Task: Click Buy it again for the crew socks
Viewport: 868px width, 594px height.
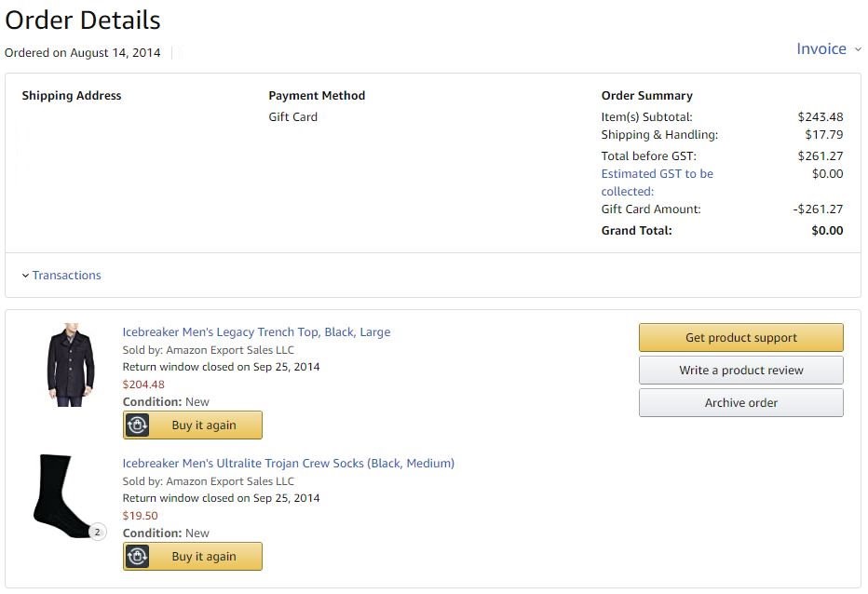Action: pyautogui.click(x=204, y=557)
